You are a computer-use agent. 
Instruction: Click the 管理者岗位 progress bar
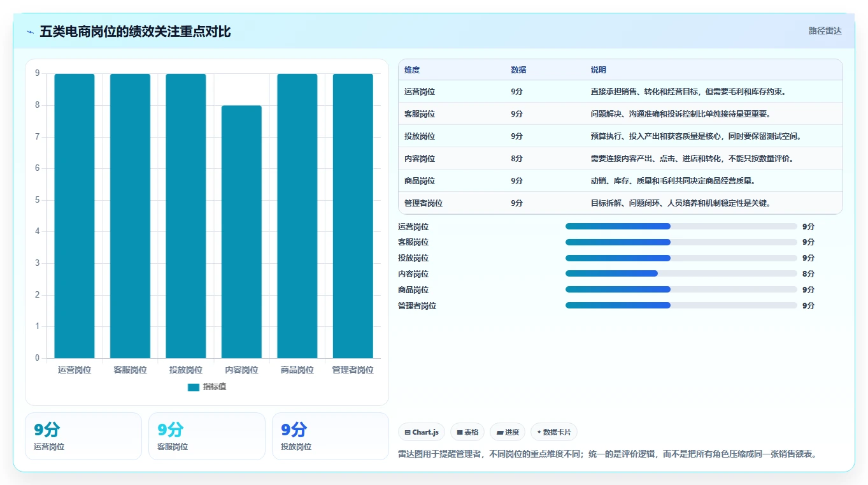pyautogui.click(x=681, y=305)
